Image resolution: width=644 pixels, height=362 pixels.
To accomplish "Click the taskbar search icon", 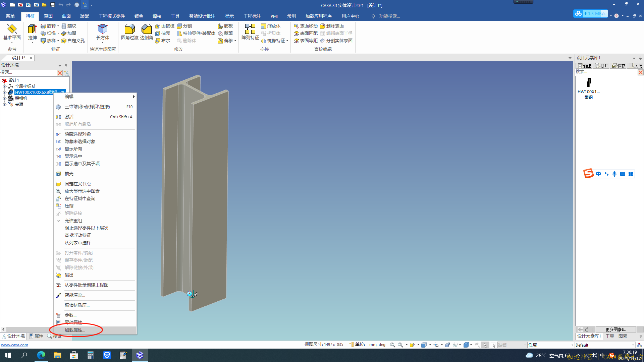I will click(24, 355).
